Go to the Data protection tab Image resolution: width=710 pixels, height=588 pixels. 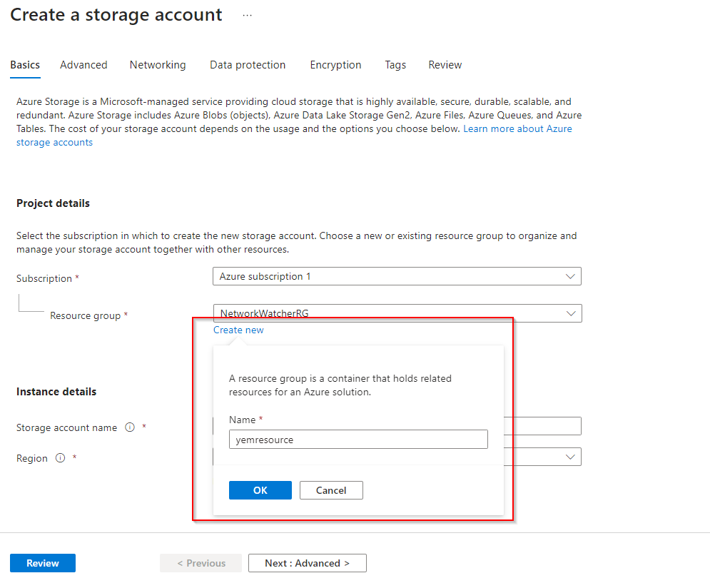click(248, 65)
